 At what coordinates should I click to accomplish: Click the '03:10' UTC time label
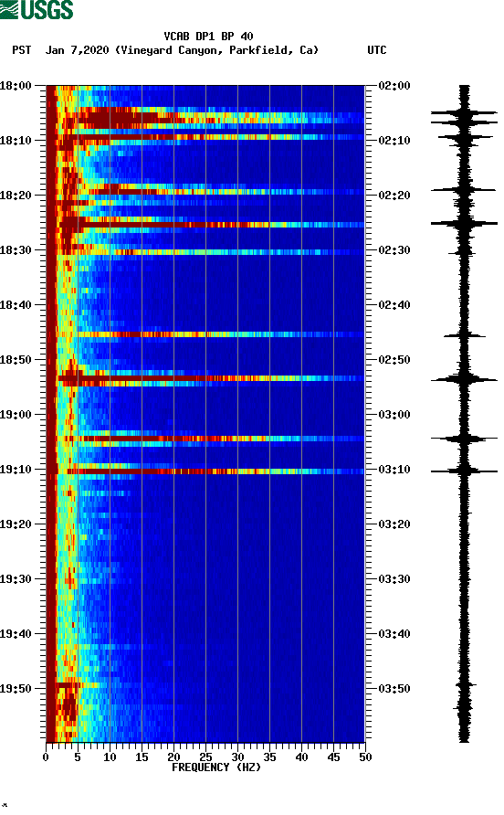394,470
